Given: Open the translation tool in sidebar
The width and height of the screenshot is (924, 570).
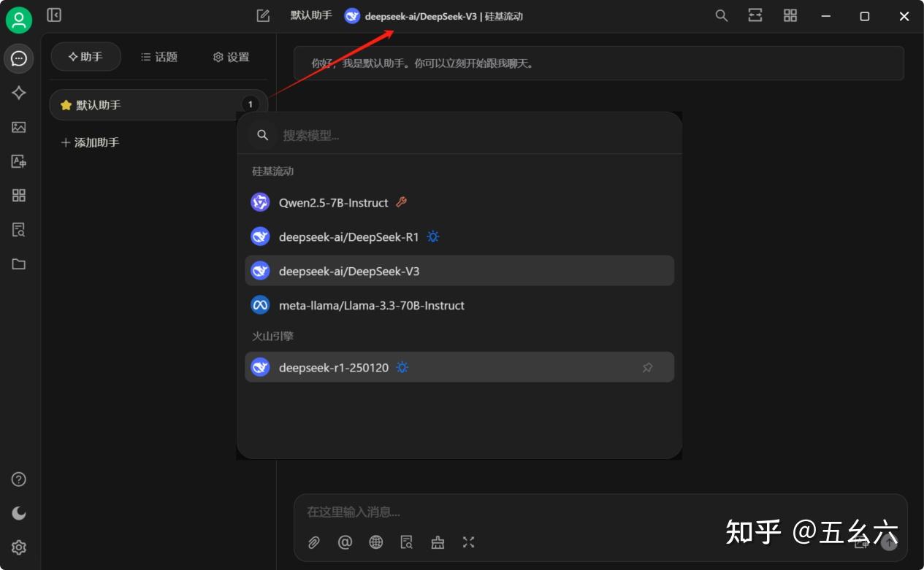Looking at the screenshot, I should point(19,161).
